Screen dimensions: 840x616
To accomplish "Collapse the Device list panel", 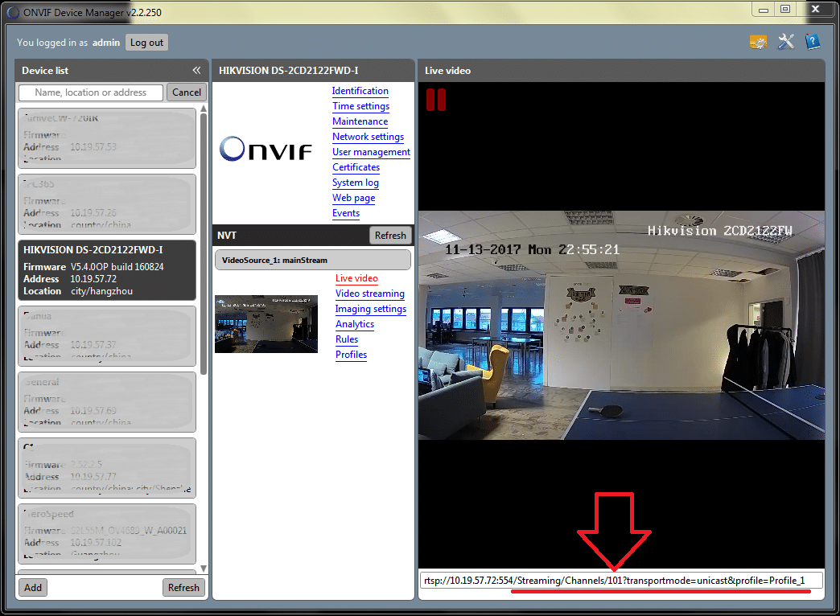I will tap(196, 71).
